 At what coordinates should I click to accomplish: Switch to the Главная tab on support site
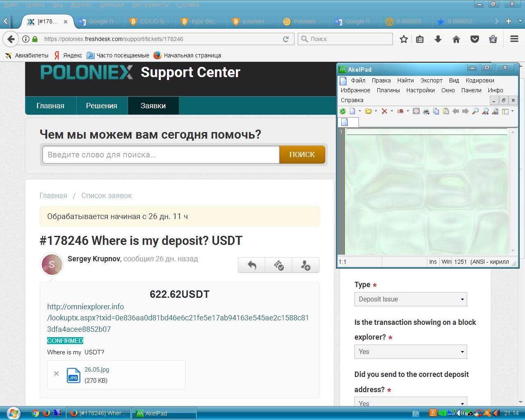pyautogui.click(x=50, y=106)
